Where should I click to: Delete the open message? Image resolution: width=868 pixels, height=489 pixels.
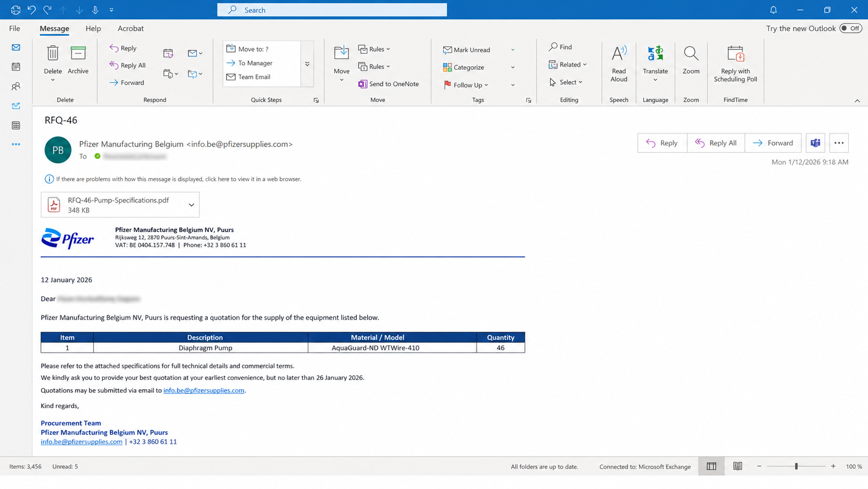tap(52, 59)
